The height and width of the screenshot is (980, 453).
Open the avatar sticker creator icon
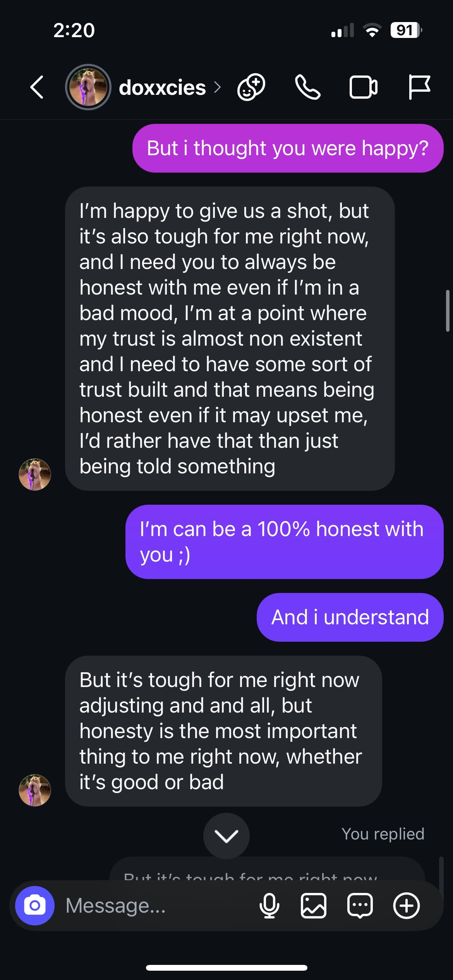pos(251,87)
